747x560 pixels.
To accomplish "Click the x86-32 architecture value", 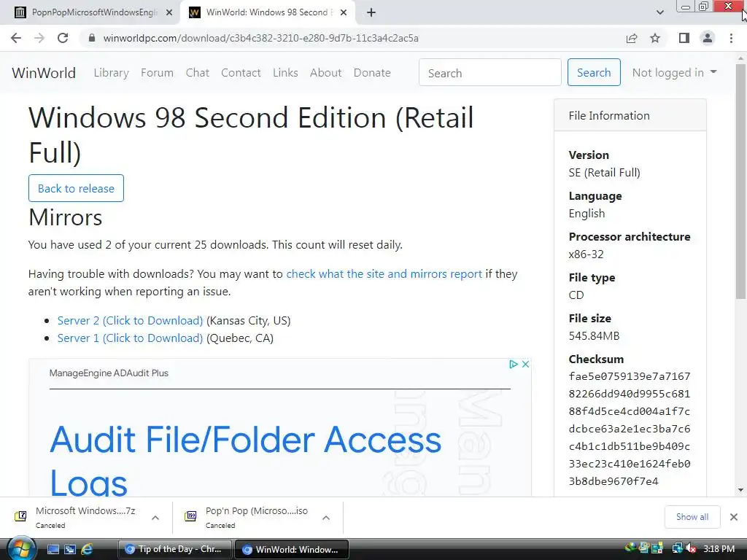I will (x=586, y=254).
